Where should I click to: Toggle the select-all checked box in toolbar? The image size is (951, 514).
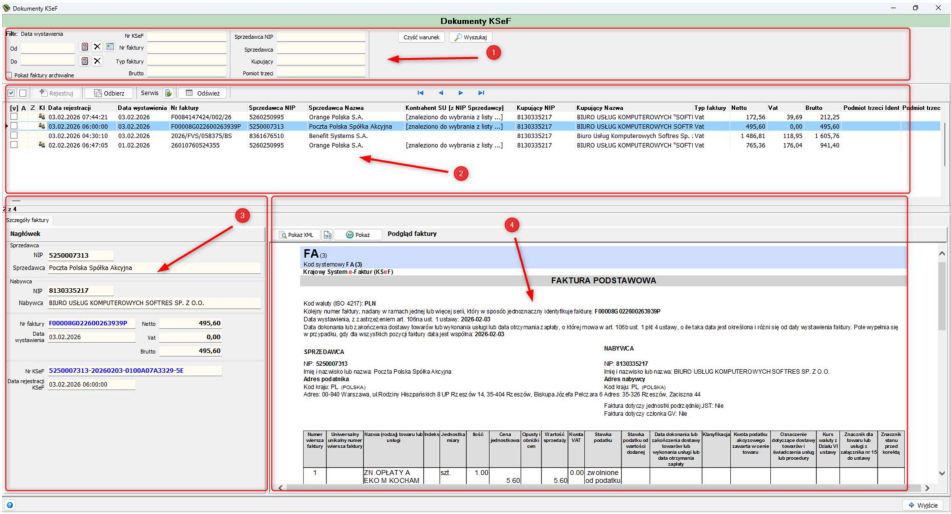tap(12, 93)
